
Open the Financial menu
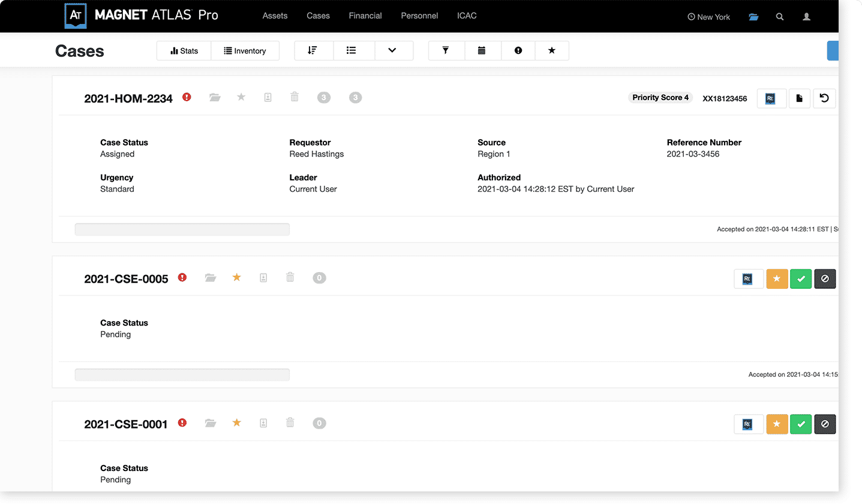[x=365, y=16]
